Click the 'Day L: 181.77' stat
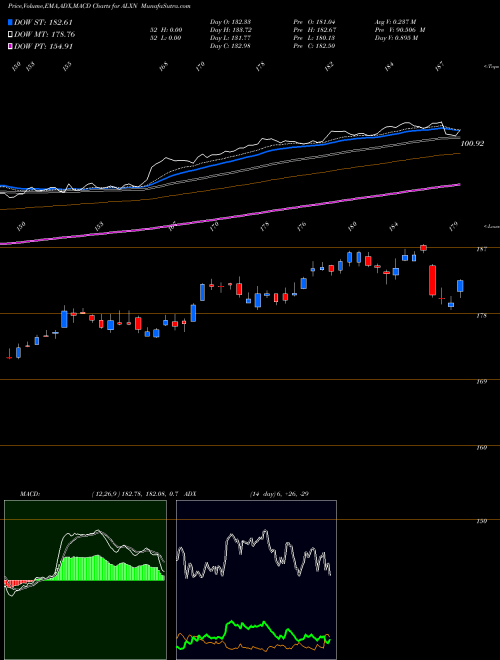Screen dimensions: 500x660 pyautogui.click(x=230, y=38)
